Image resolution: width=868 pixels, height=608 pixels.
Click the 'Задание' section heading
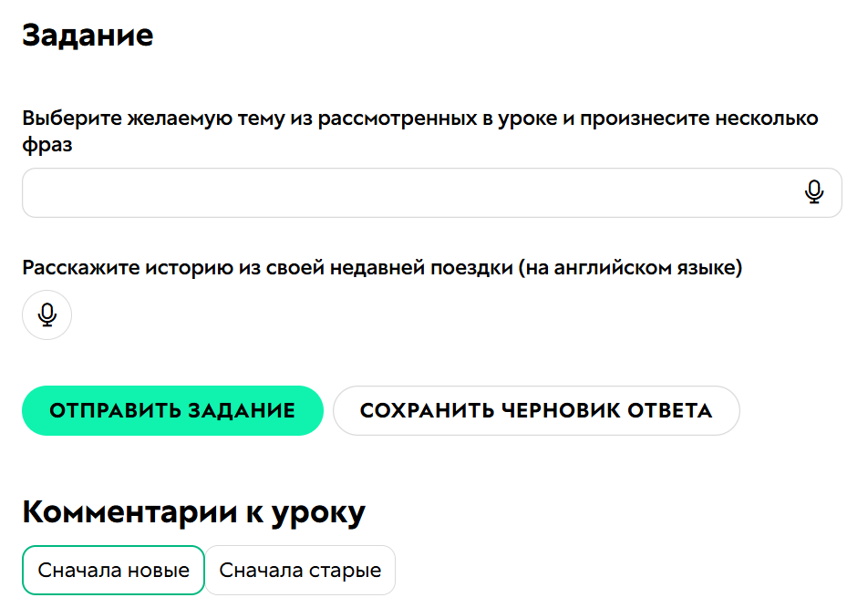(88, 35)
